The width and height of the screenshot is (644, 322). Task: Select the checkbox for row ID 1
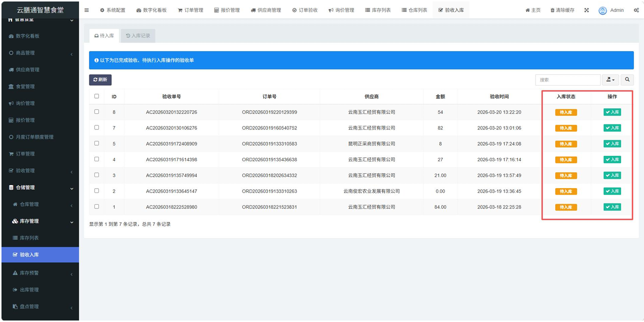(96, 207)
